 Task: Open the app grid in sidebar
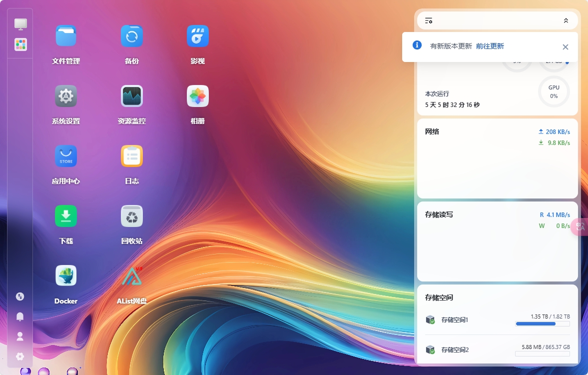[20, 44]
